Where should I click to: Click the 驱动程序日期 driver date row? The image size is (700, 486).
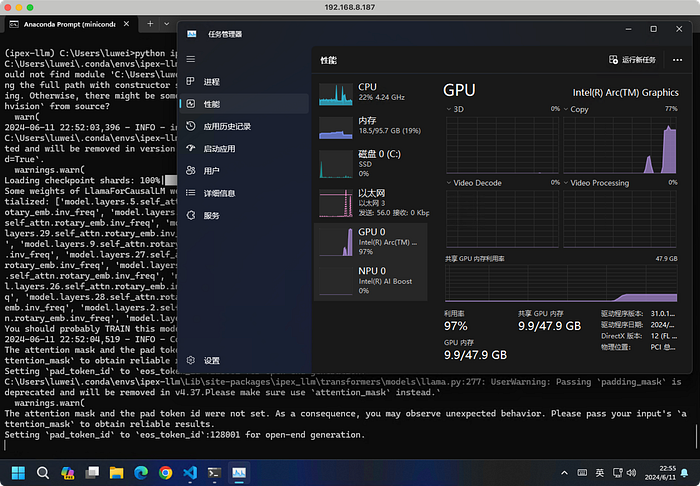638,325
